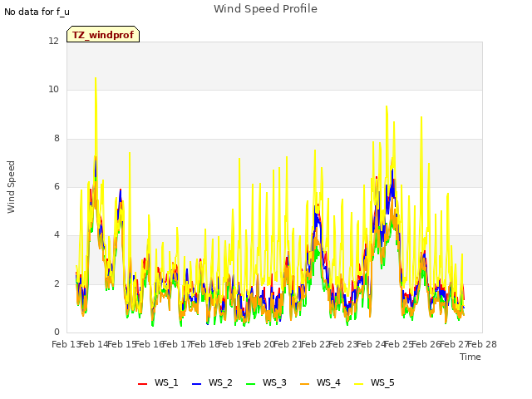Toggle WS_1 series in the legend
The height and width of the screenshot is (399, 532).
point(158,382)
